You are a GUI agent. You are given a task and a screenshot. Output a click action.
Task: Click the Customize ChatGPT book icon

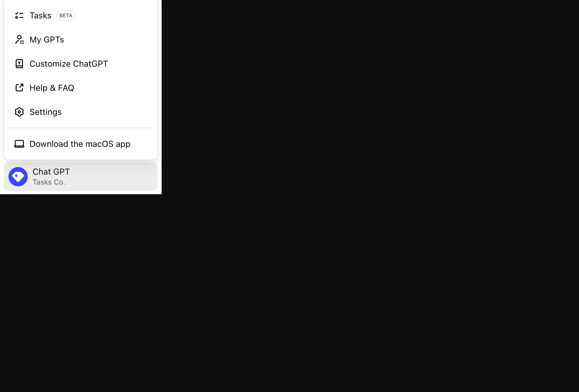click(x=19, y=64)
